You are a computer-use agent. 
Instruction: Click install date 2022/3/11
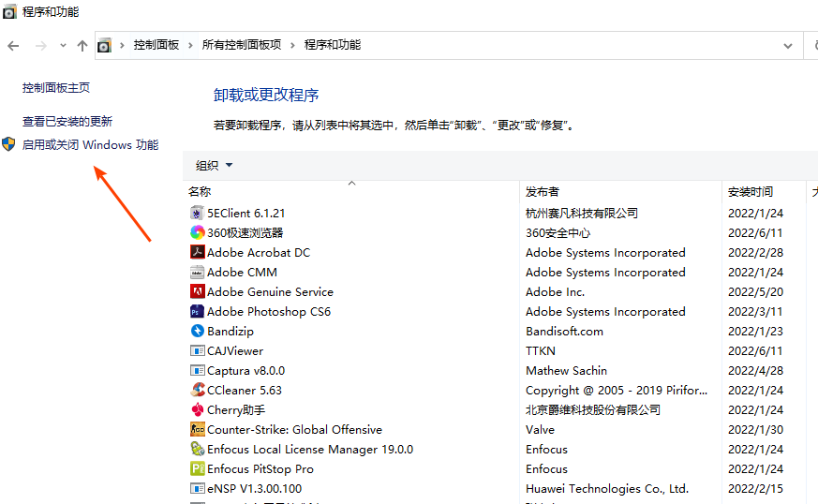tap(755, 311)
